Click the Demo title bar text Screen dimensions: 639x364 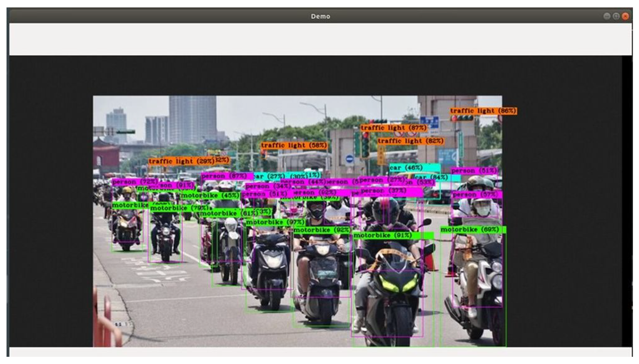click(x=320, y=16)
